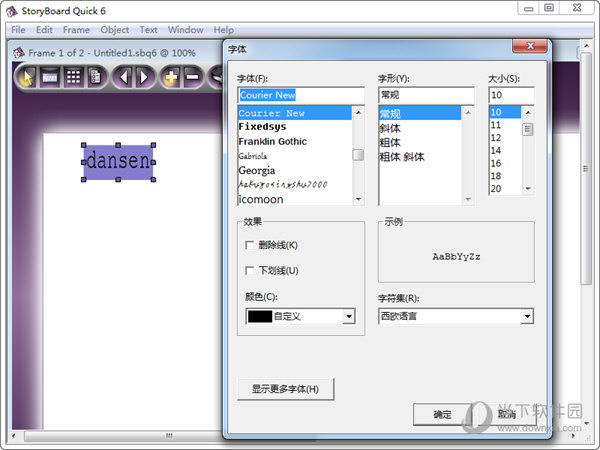Select Franklin Gothic font
This screenshot has height=450, width=600.
tap(295, 141)
